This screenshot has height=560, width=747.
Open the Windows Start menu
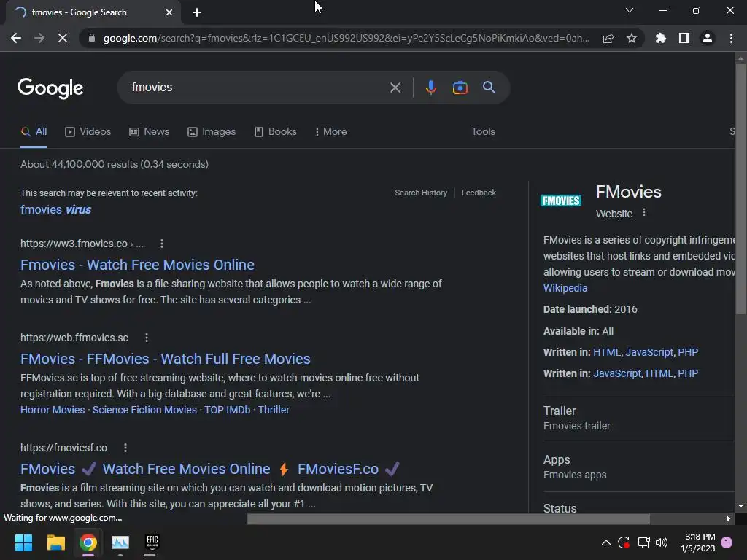point(23,542)
